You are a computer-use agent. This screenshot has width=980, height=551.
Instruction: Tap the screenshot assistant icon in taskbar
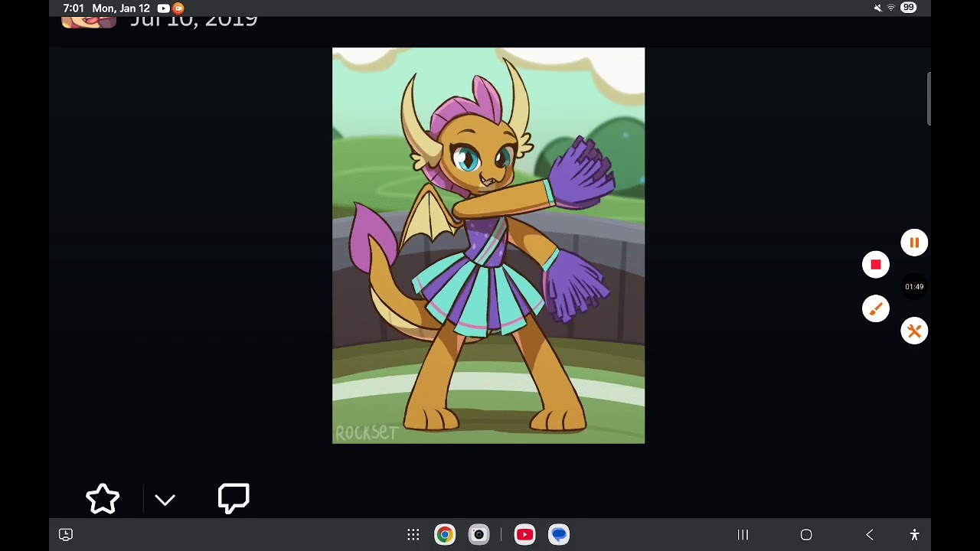[66, 535]
